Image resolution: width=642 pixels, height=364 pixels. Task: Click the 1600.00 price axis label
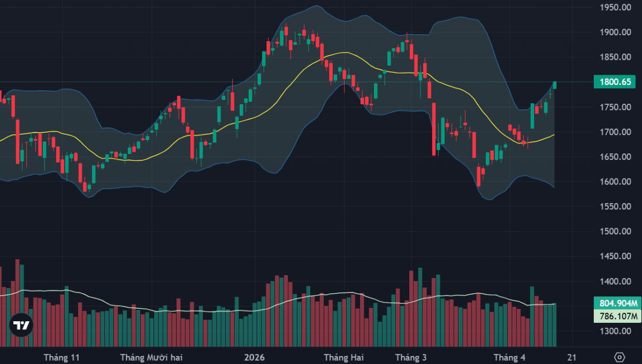tap(615, 182)
